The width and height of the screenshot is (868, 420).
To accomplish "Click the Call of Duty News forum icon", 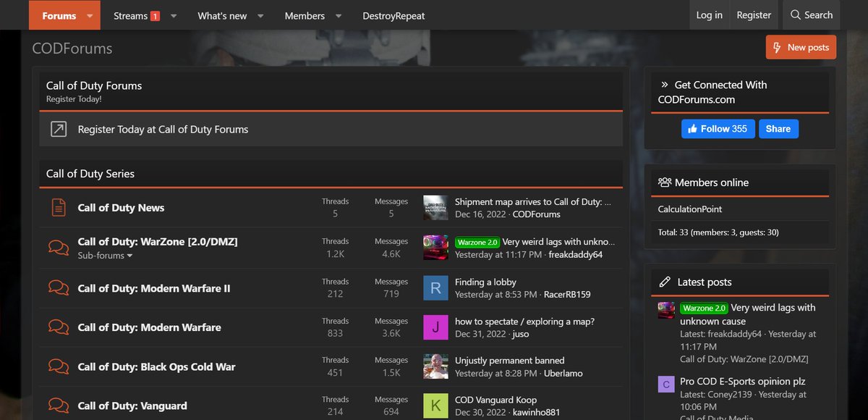I will pos(59,208).
